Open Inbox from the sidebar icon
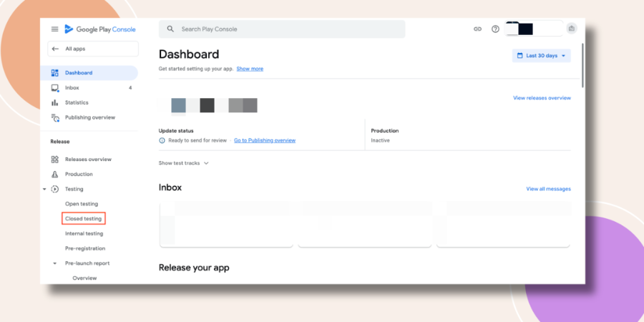Viewport: 644px width, 322px height. 54,88
